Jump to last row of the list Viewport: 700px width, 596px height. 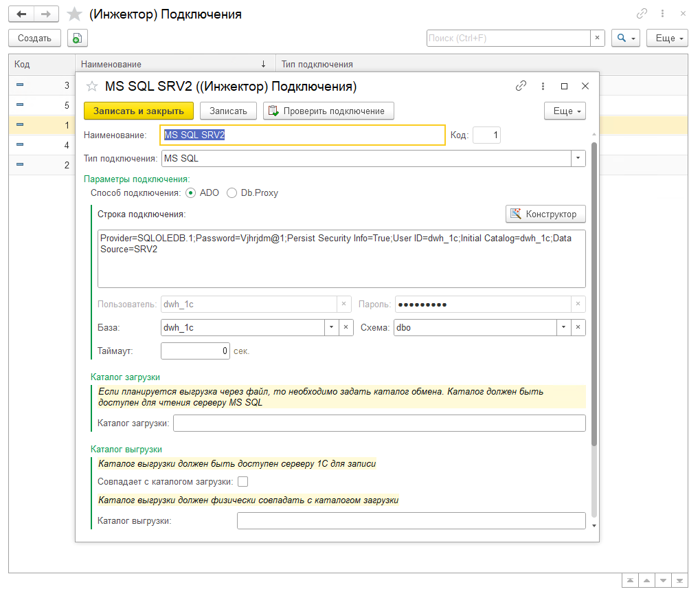click(x=679, y=581)
